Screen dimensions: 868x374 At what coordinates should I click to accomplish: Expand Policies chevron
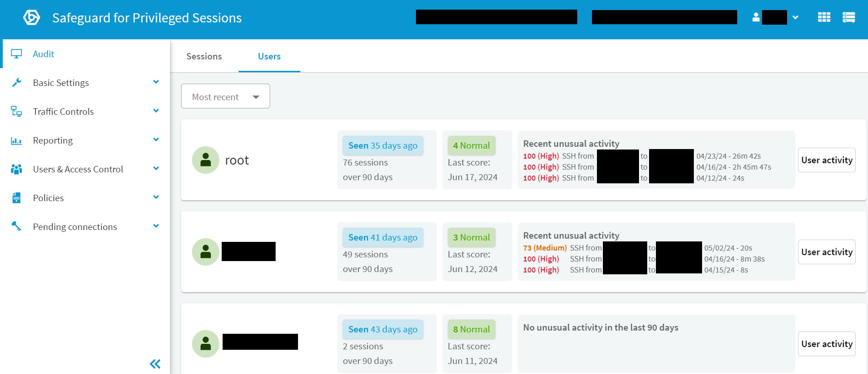156,198
